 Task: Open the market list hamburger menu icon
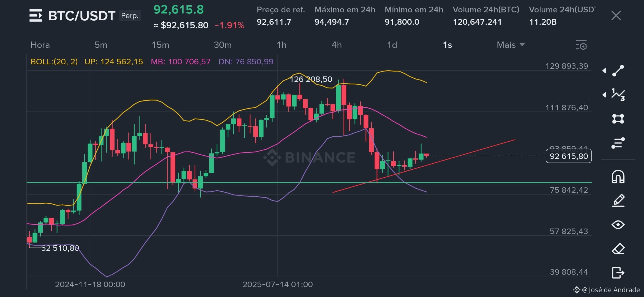point(36,15)
